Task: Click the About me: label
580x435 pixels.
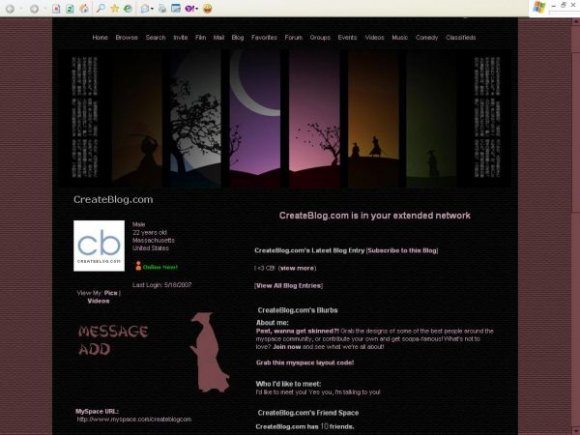Action: coord(272,323)
